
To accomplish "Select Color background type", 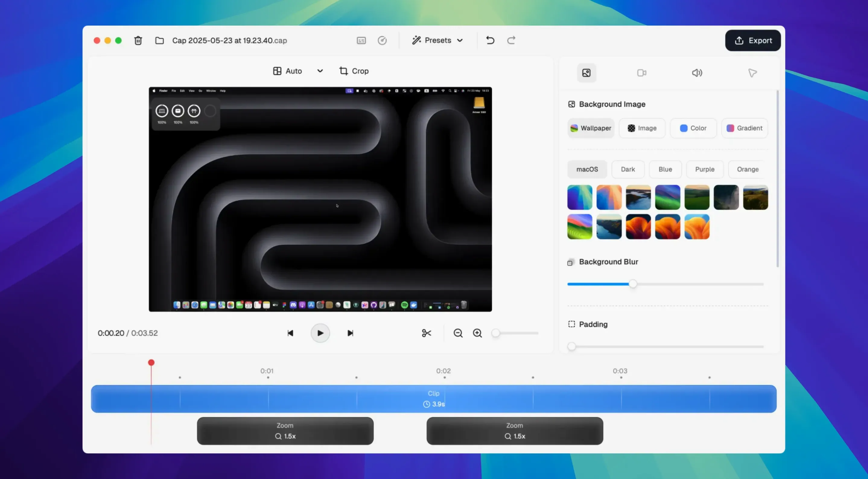I will (693, 128).
